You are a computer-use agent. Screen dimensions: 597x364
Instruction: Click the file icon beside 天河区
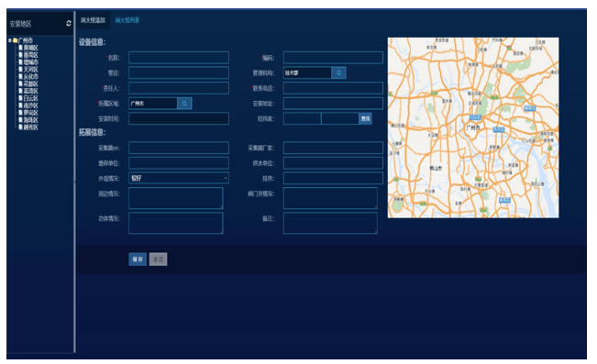(x=20, y=70)
